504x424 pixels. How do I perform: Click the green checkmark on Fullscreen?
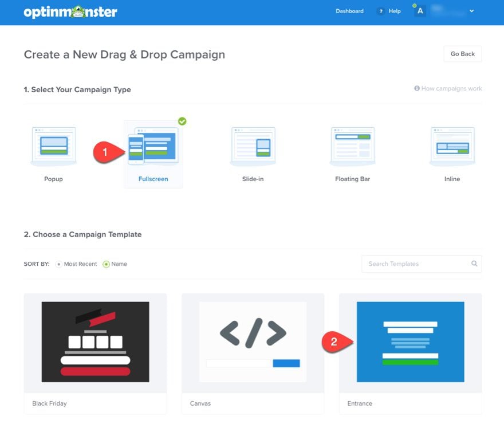point(182,121)
